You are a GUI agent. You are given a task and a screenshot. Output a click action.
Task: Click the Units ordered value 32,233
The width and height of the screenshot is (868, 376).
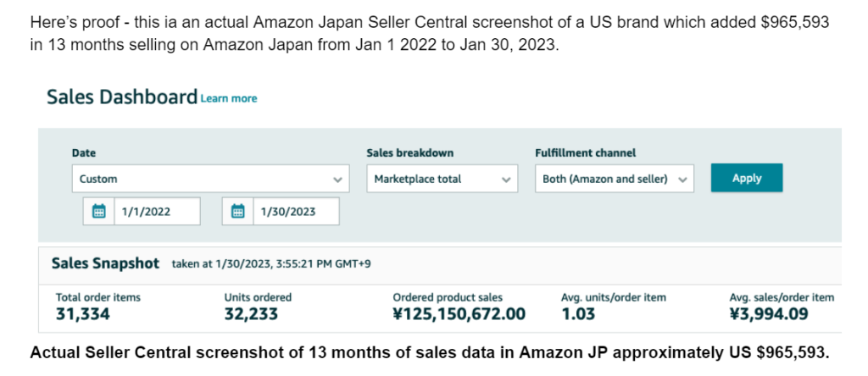pyautogui.click(x=251, y=314)
